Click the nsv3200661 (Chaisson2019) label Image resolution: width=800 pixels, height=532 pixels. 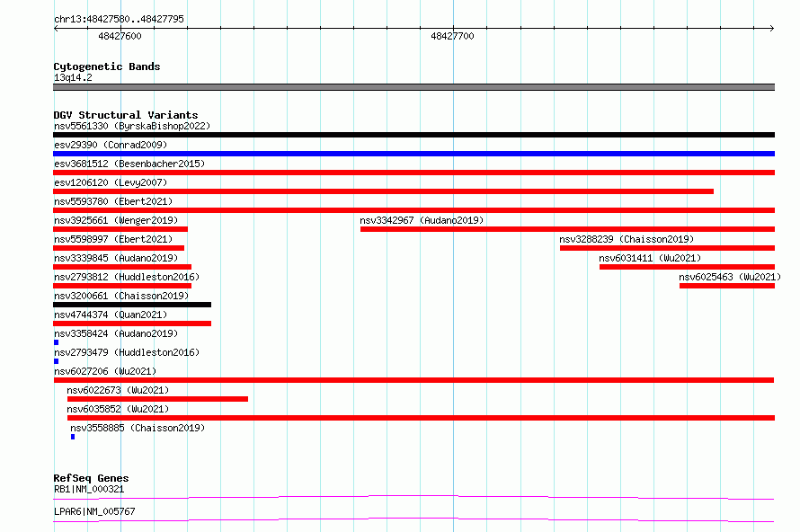(x=121, y=296)
